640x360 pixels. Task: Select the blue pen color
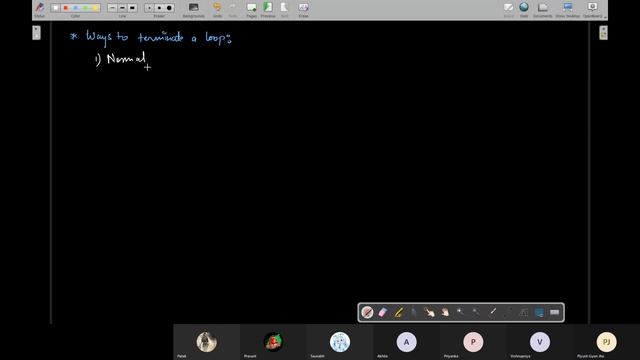pyautogui.click(x=76, y=8)
